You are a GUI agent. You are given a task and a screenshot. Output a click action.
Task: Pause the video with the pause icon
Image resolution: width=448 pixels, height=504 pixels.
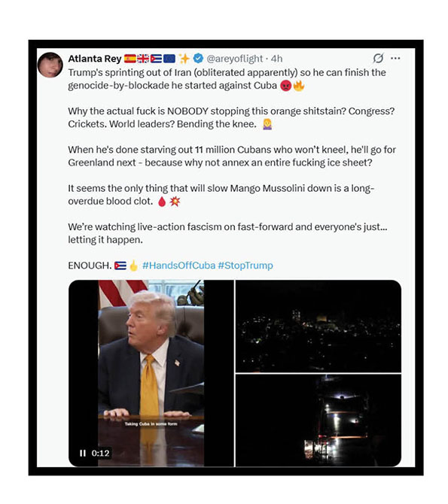click(x=83, y=453)
